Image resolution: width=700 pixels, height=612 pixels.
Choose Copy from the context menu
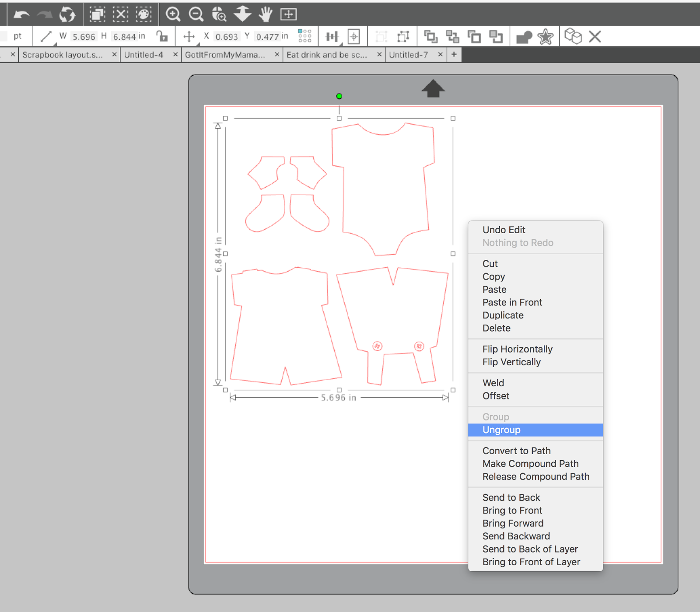535,277
